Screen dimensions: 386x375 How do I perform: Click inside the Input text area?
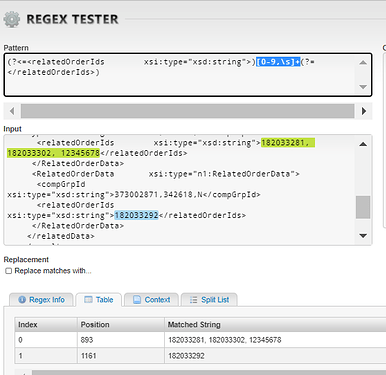(180, 190)
